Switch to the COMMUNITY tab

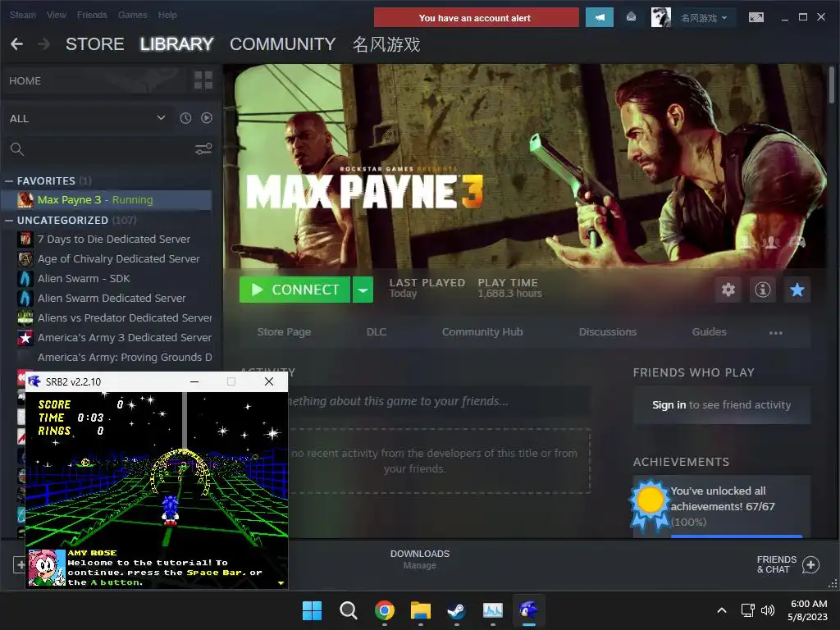coord(283,44)
